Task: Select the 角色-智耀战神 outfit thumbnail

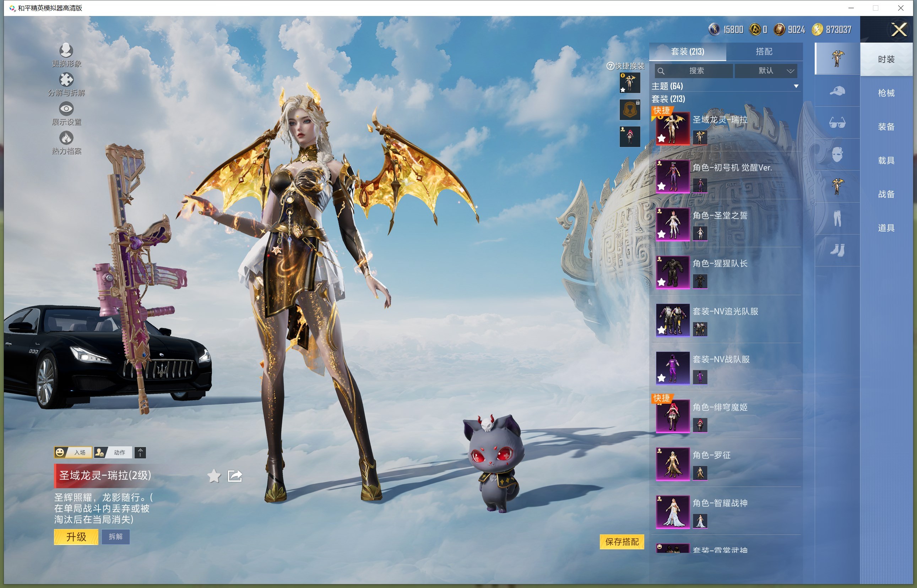Action: [x=673, y=512]
